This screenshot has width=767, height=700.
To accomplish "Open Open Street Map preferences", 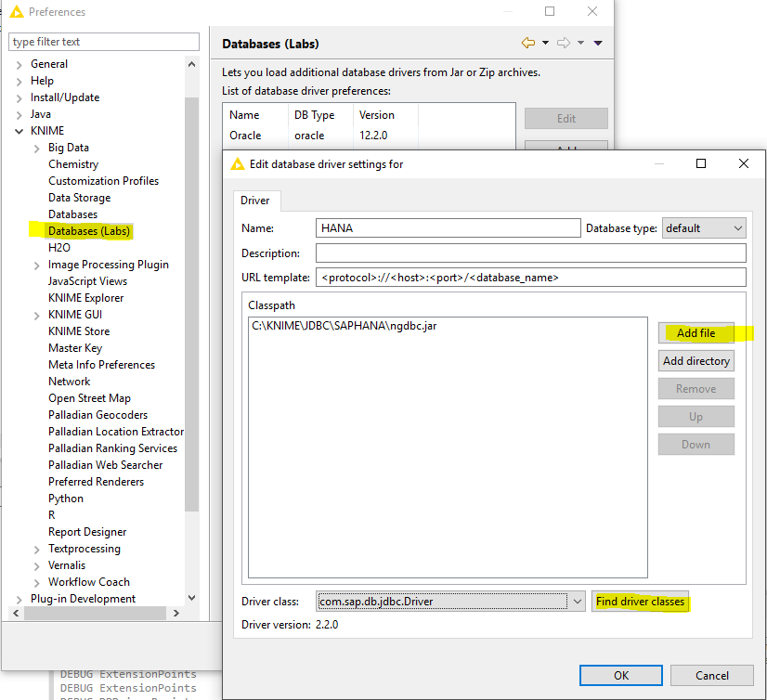I will pyautogui.click(x=89, y=398).
